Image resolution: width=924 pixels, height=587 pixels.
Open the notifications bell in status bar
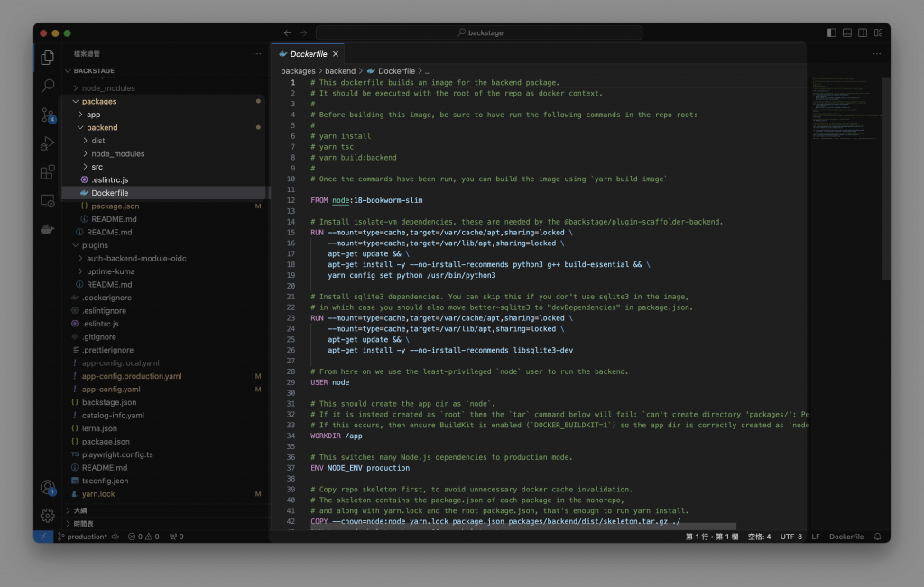(x=877, y=537)
